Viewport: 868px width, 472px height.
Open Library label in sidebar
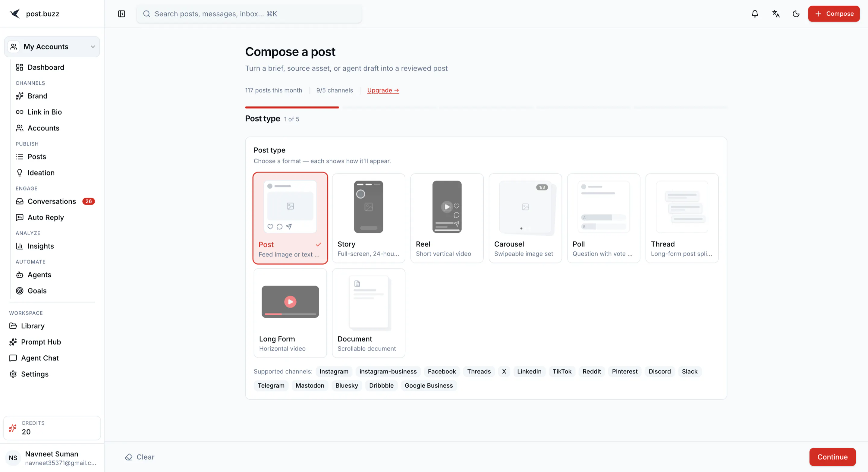click(33, 326)
